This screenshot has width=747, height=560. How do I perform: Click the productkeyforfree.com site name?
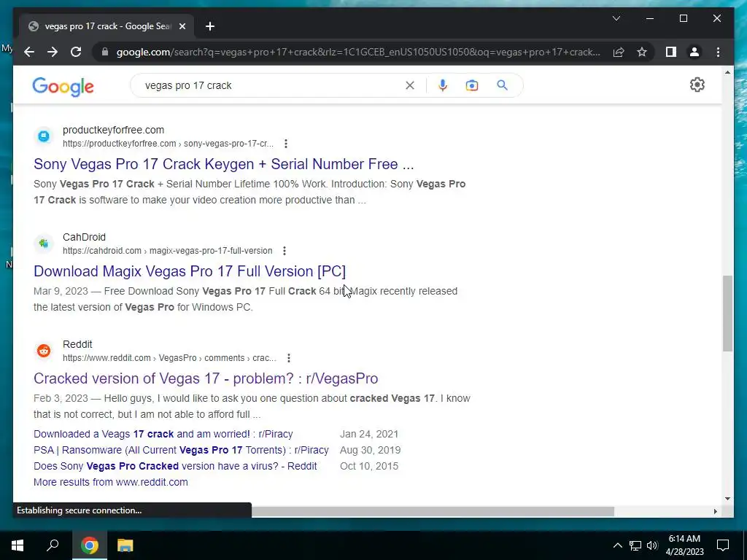tap(113, 130)
